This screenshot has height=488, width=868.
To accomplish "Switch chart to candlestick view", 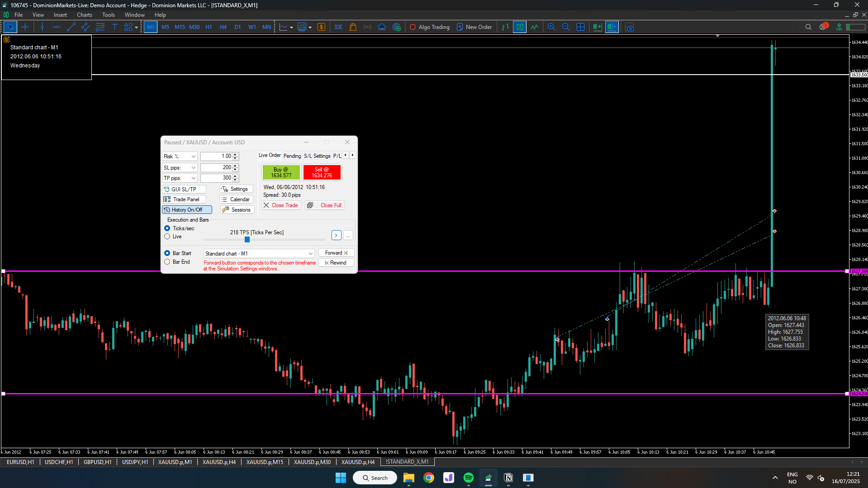I will coord(520,27).
